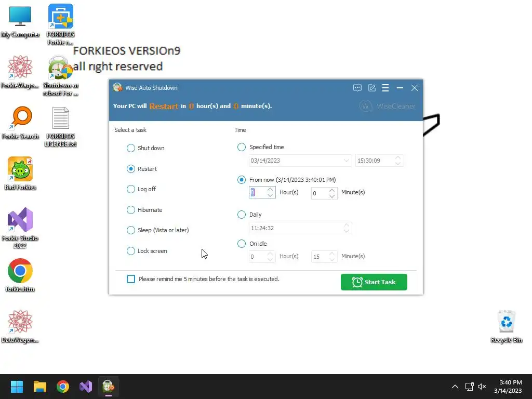Select the Lock screen task option
Screen dimensions: 532x399
(147, 251)
